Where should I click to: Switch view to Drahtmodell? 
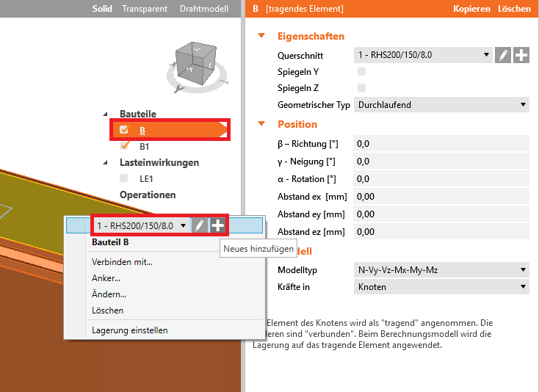204,9
